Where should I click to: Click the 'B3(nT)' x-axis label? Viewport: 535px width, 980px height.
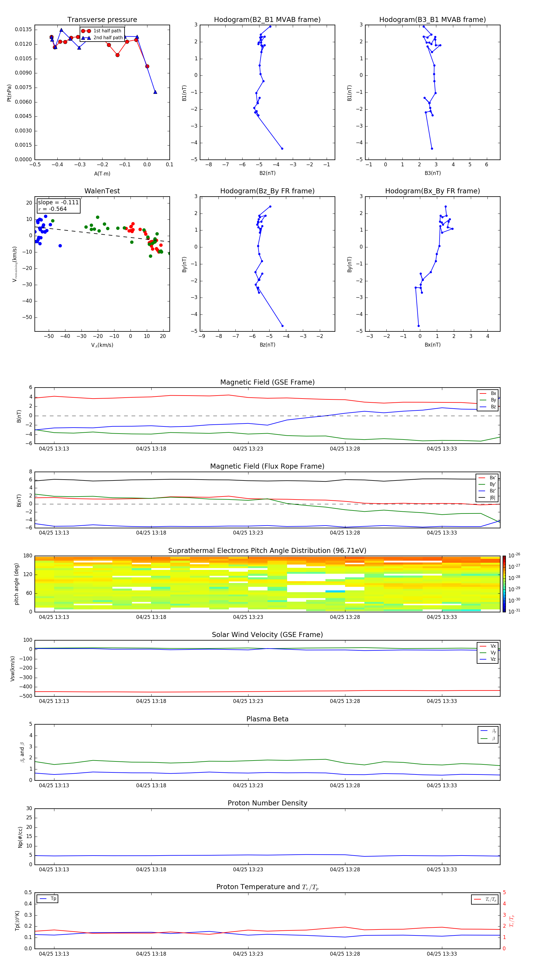[x=432, y=173]
